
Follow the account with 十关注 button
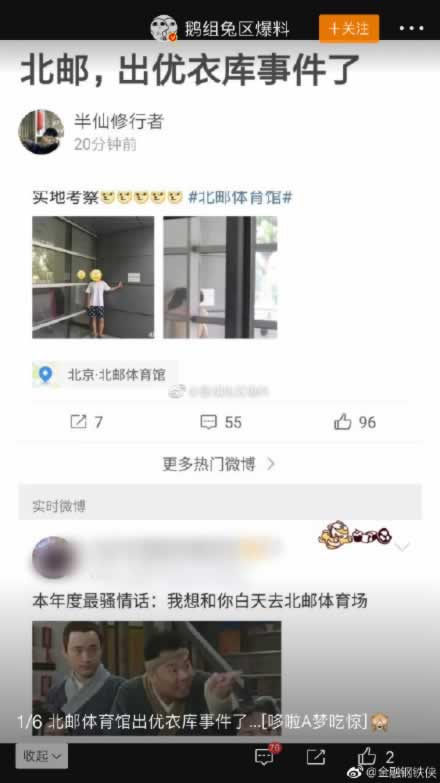(349, 28)
